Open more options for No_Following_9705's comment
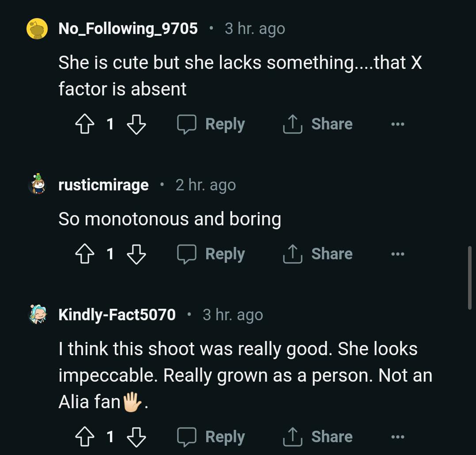The image size is (476, 455). (397, 125)
